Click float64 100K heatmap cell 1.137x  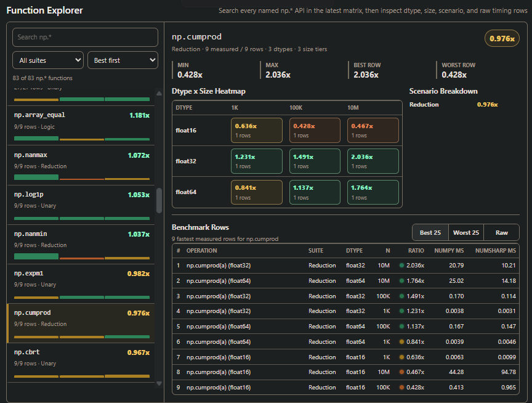point(315,192)
